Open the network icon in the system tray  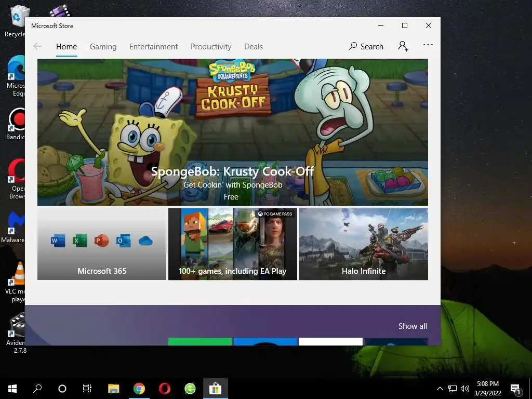(453, 389)
